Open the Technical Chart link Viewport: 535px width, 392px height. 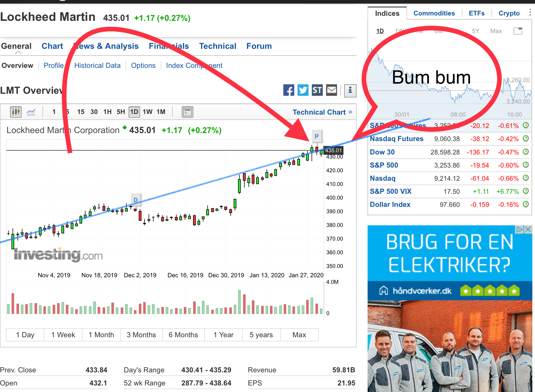(x=322, y=112)
